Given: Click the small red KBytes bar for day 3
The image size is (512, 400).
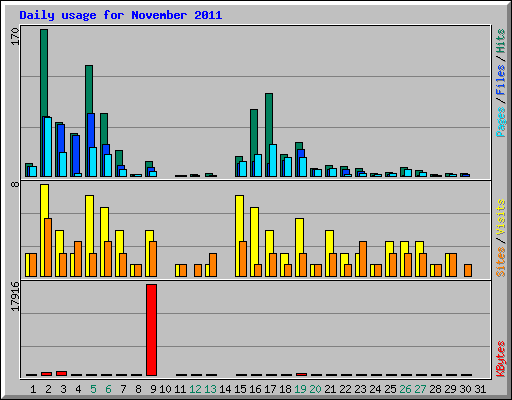Looking at the screenshot, I should click(61, 373).
